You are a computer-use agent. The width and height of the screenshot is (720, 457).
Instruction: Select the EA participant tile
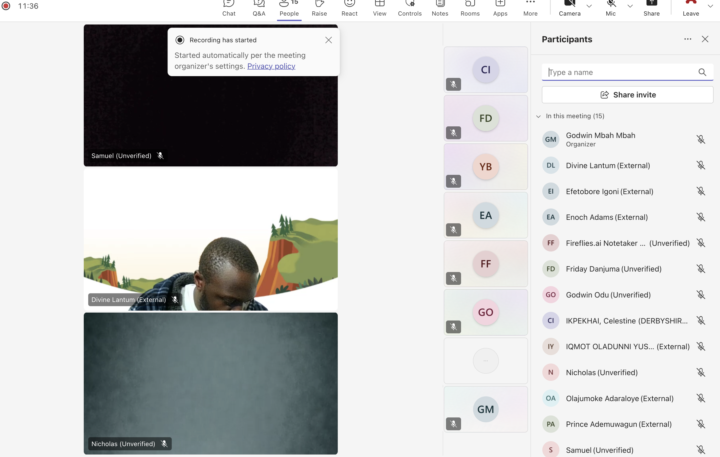[486, 215]
